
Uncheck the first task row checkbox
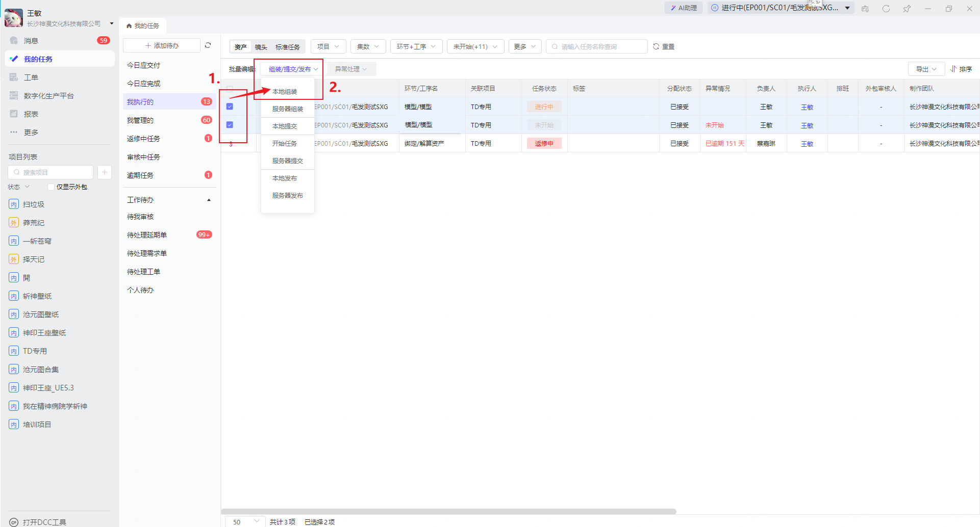230,107
